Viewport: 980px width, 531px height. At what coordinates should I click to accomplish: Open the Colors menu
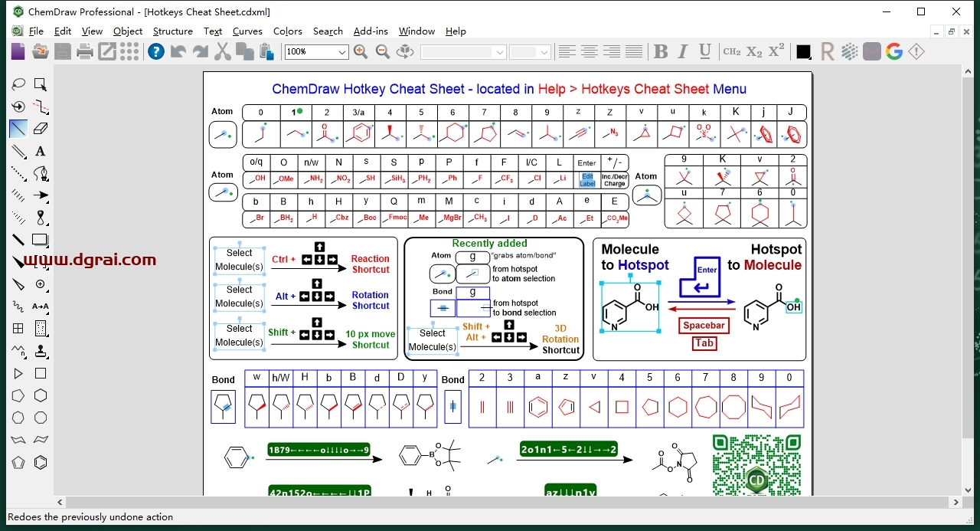point(288,31)
